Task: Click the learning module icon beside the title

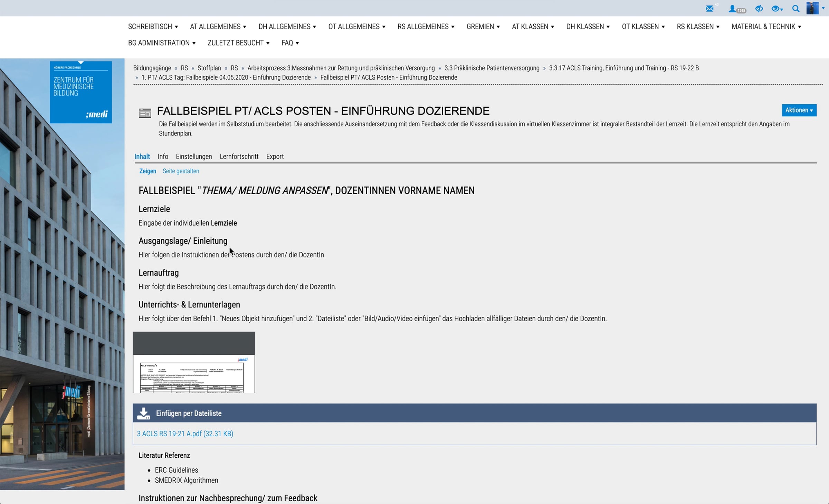Action: pos(145,113)
